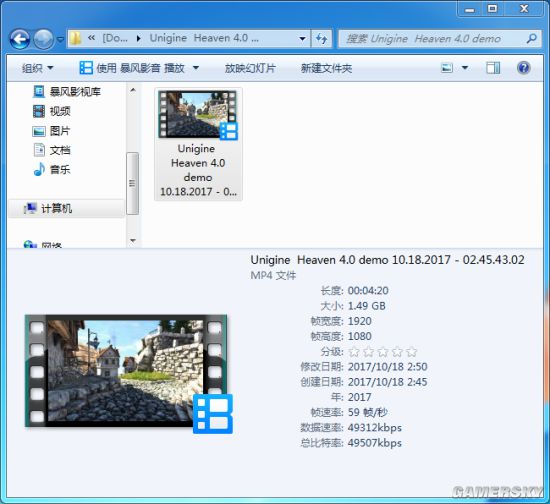Select the 音乐 library icon
550x504 pixels.
[39, 170]
